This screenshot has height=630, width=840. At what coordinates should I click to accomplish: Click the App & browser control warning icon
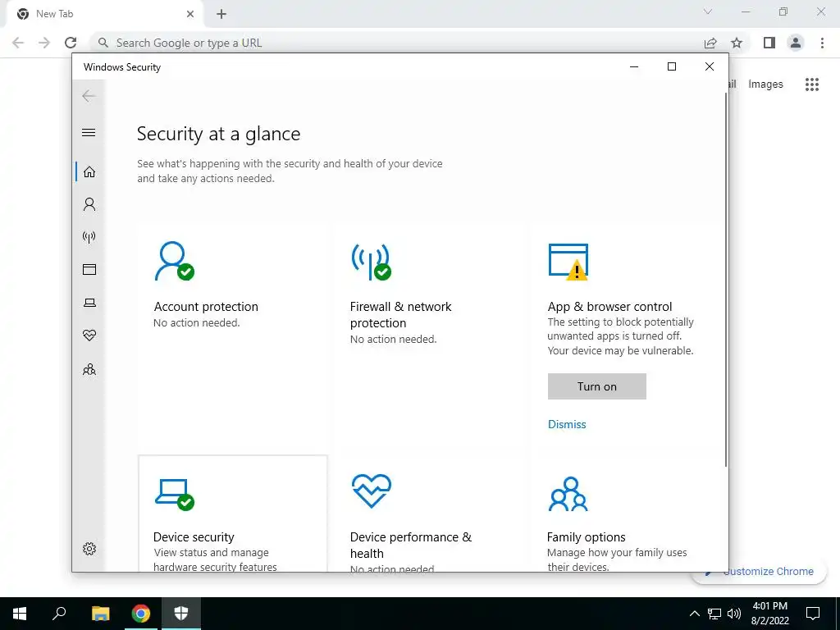(x=568, y=262)
